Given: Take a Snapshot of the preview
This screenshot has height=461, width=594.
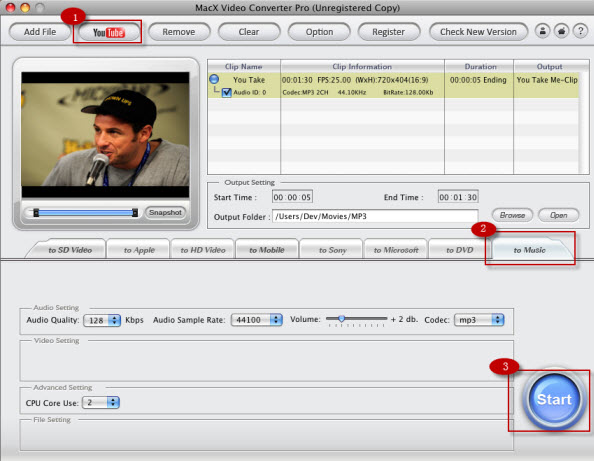Looking at the screenshot, I should click(165, 213).
